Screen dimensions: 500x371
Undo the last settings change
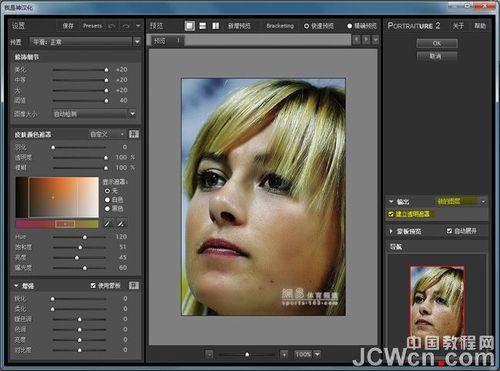pyautogui.click(x=112, y=26)
